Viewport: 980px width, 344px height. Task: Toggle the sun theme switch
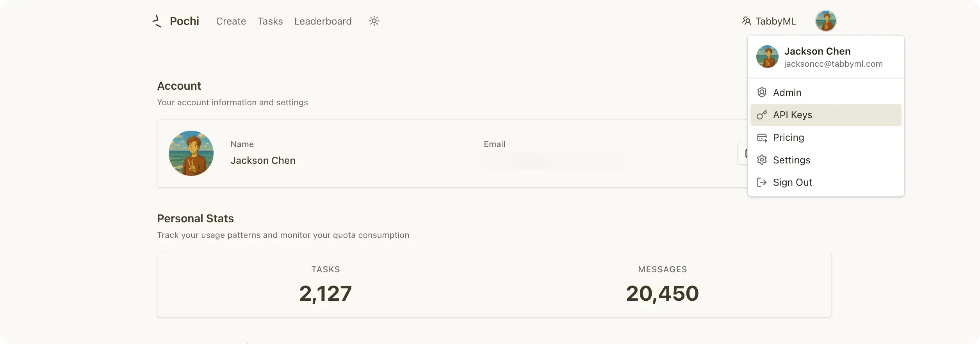coord(374,21)
